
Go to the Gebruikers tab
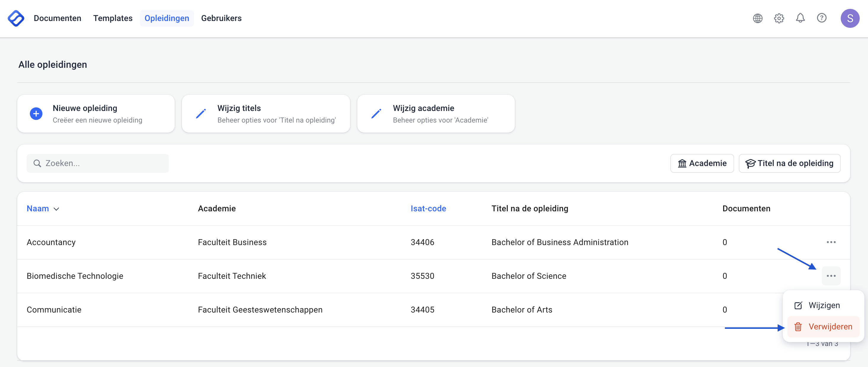(x=221, y=18)
